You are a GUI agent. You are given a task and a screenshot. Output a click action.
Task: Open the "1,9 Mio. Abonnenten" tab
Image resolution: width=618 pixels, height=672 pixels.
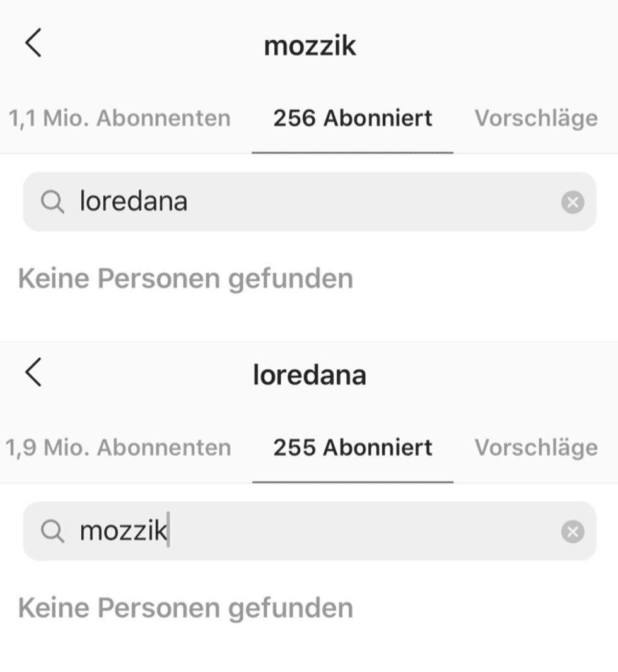(x=119, y=447)
